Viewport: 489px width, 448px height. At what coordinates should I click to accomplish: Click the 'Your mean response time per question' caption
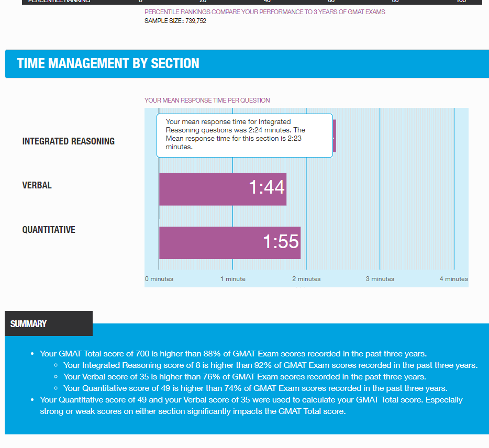[x=207, y=100]
